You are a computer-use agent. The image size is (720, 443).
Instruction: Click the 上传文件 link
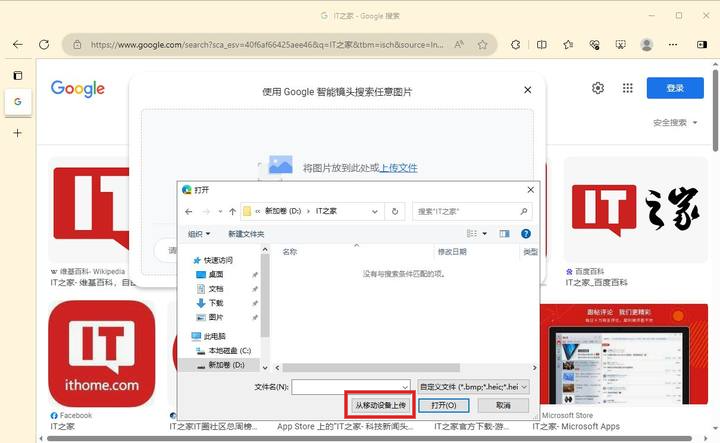[399, 168]
